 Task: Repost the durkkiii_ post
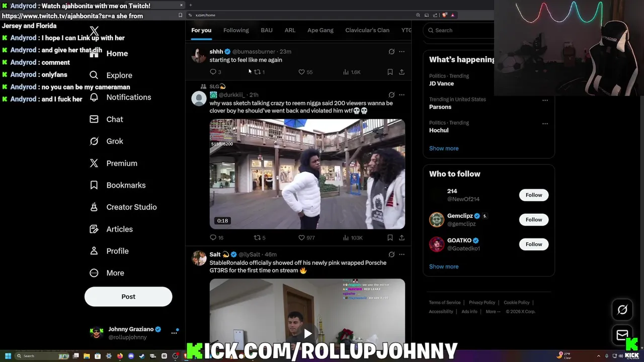260,237
